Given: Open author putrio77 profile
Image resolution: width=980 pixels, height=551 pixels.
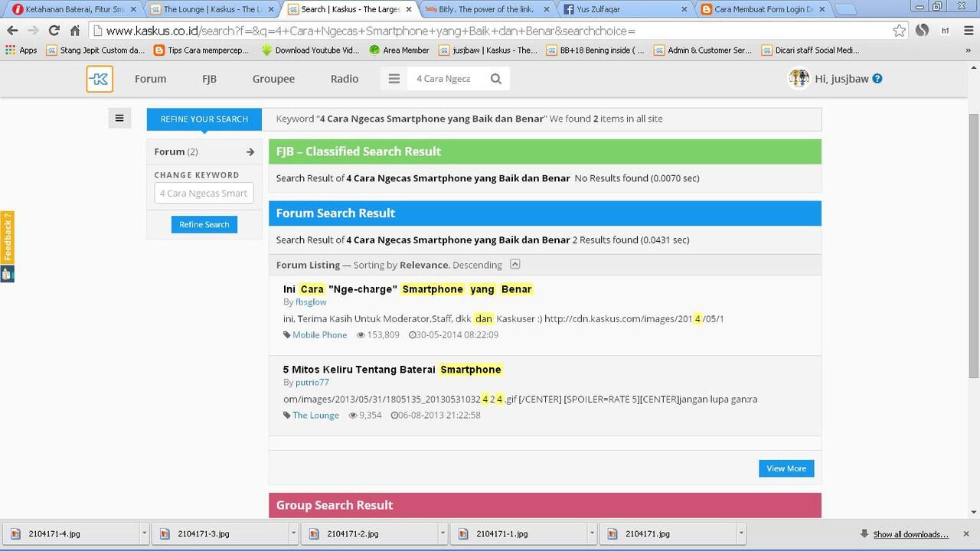Looking at the screenshot, I should point(312,383).
